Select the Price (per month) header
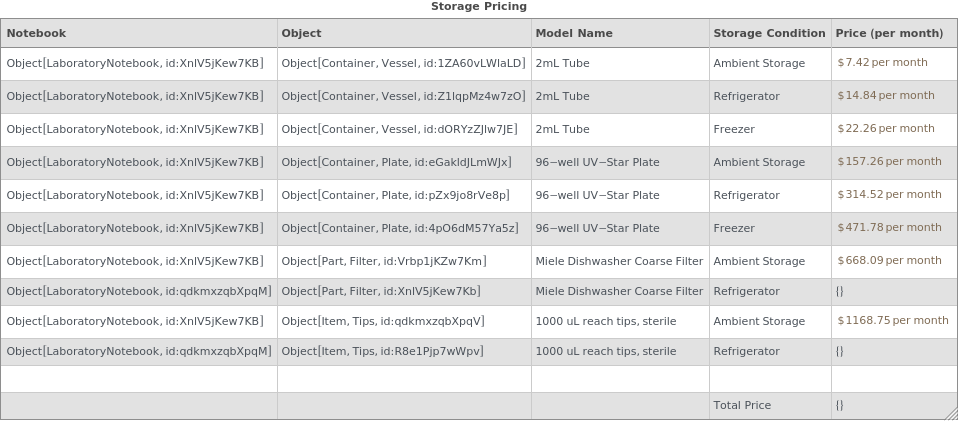Image resolution: width=958 pixels, height=422 pixels. click(889, 33)
